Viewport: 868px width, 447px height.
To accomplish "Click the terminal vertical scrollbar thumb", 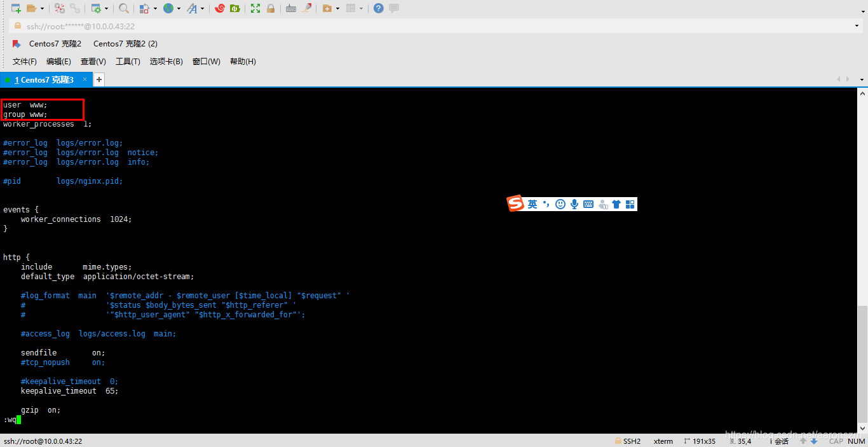I will (x=862, y=364).
